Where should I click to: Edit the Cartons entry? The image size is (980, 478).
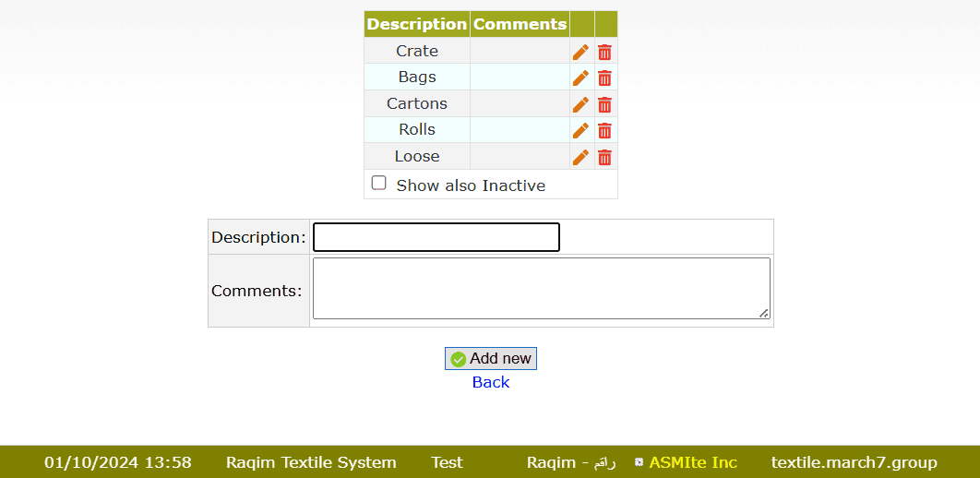click(580, 104)
